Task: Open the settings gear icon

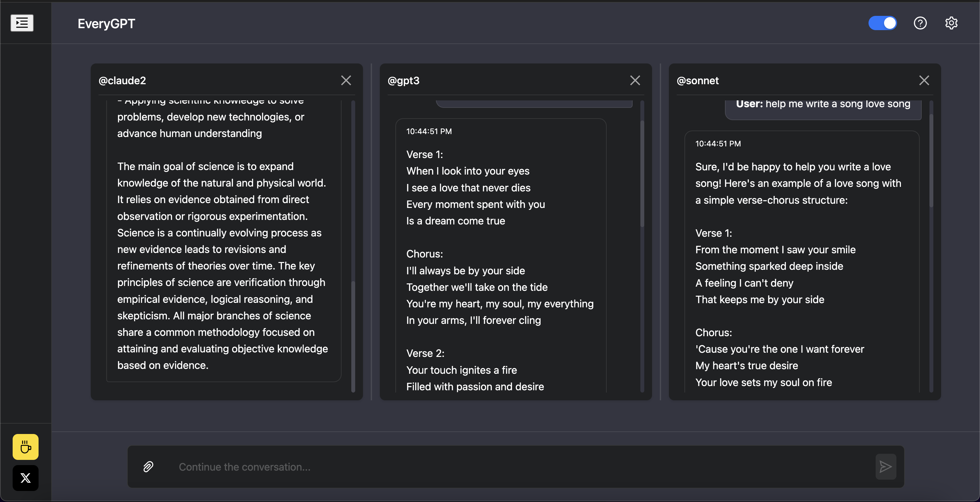Action: click(951, 23)
